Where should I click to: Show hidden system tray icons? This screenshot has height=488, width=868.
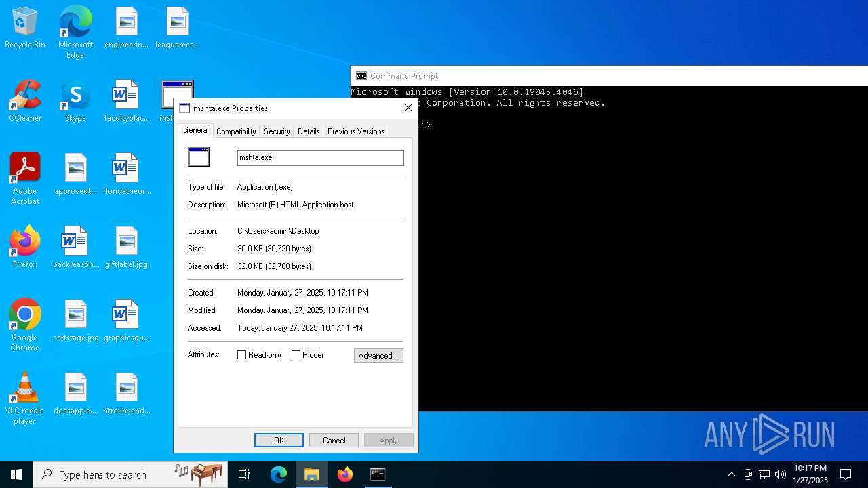pyautogui.click(x=731, y=474)
